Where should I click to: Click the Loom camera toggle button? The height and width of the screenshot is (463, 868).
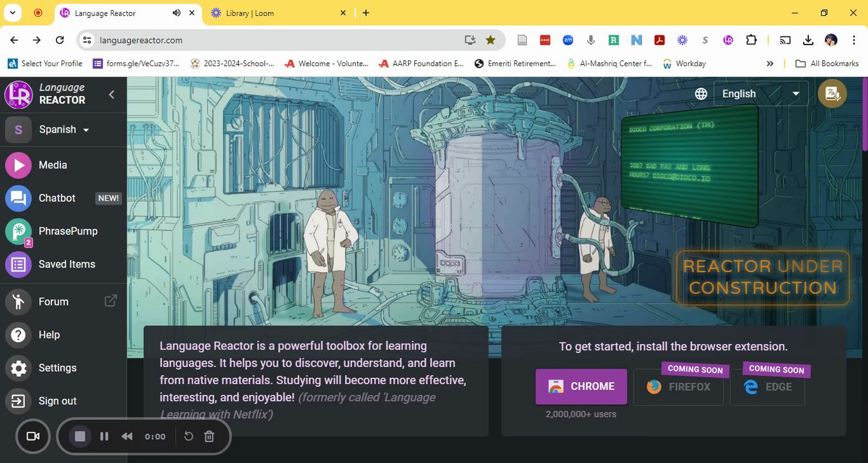33,437
